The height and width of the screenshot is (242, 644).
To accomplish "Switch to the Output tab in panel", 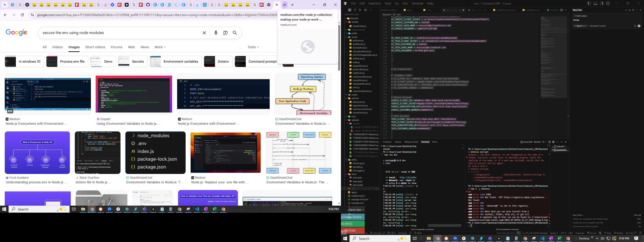I will (398, 142).
